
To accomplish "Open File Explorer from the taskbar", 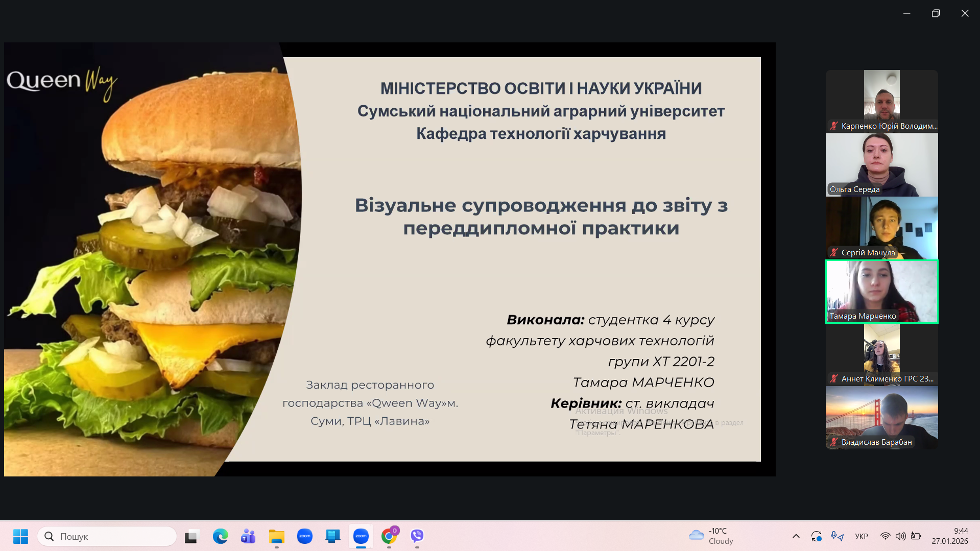I will (276, 536).
